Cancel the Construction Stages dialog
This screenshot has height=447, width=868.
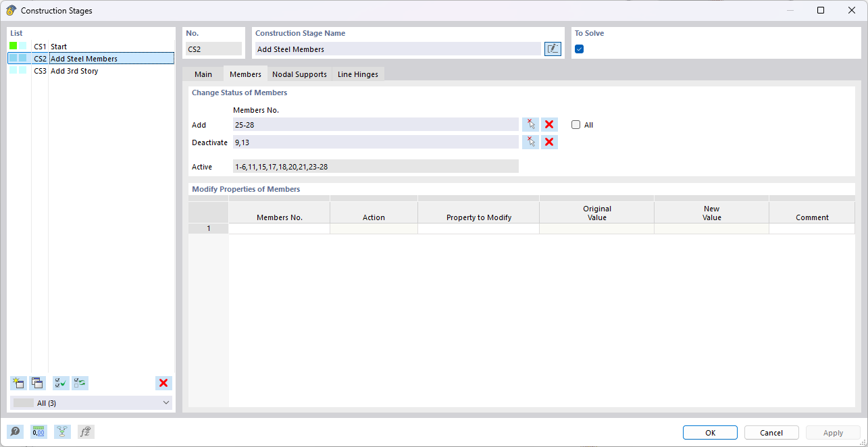[x=771, y=432]
